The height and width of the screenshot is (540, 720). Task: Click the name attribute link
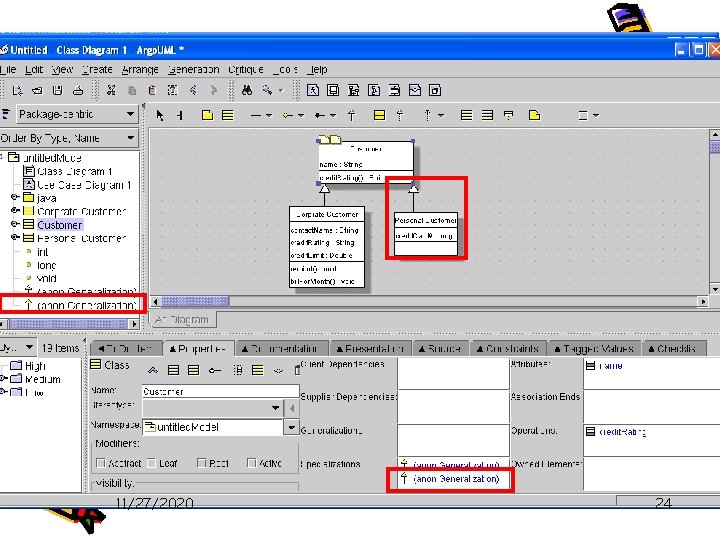click(x=611, y=366)
